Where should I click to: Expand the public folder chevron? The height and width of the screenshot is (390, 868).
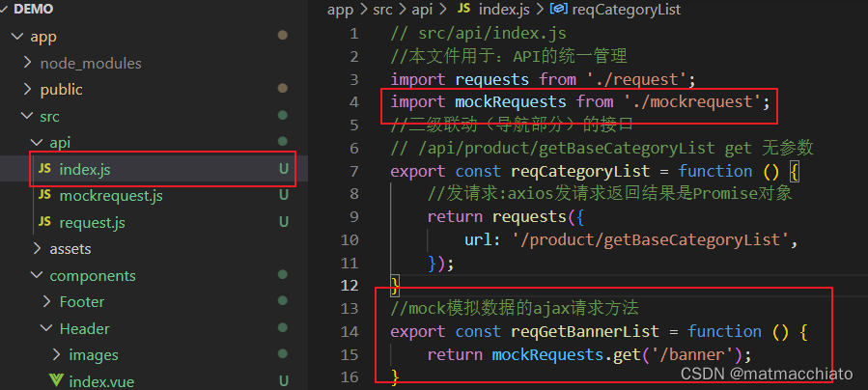pos(28,89)
